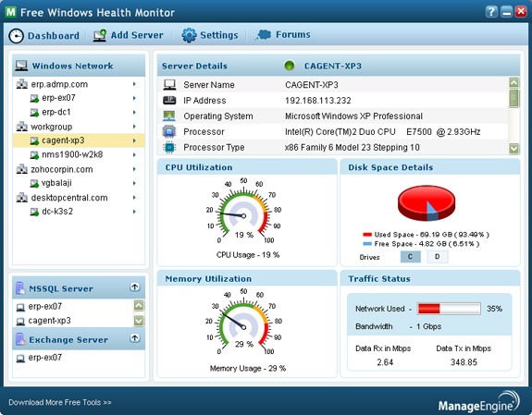Select erp-ex07 under Exchange Server
Viewport: 532px width, 415px height.
pyautogui.click(x=44, y=358)
